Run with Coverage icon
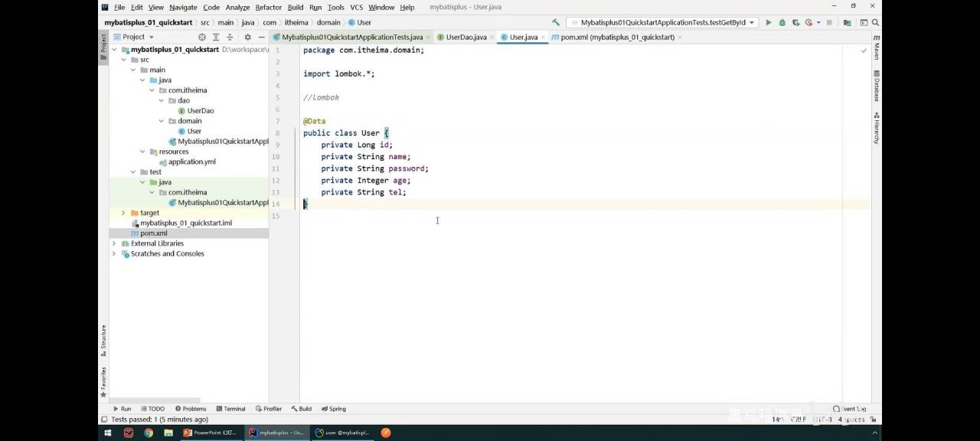Image resolution: width=980 pixels, height=441 pixels. tap(796, 23)
